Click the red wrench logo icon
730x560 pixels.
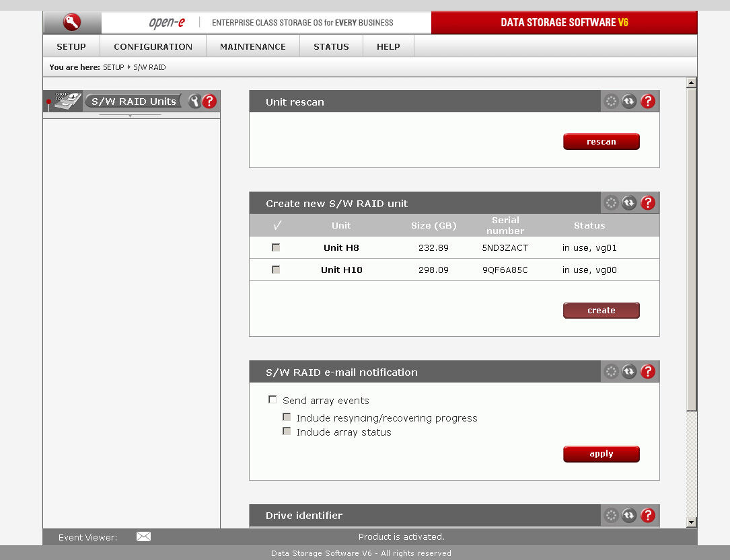pos(72,23)
